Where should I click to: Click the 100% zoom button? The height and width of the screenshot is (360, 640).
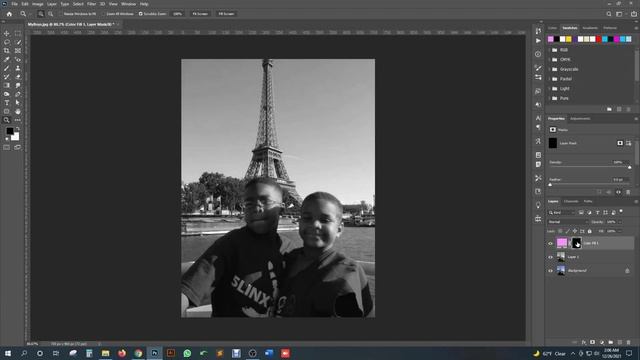click(x=178, y=14)
